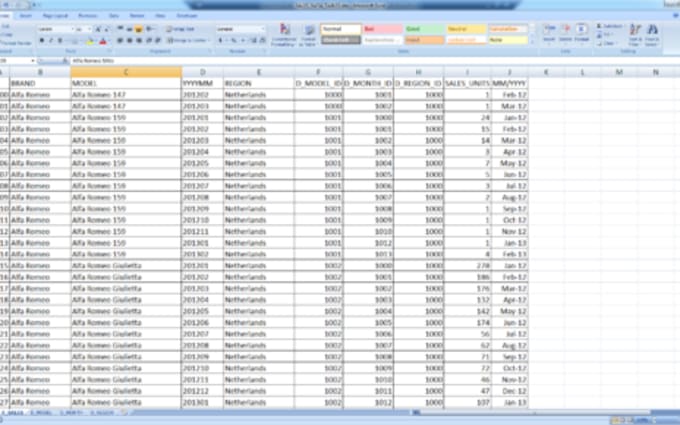Click the Insert cells icon
680x425 pixels.
click(549, 33)
